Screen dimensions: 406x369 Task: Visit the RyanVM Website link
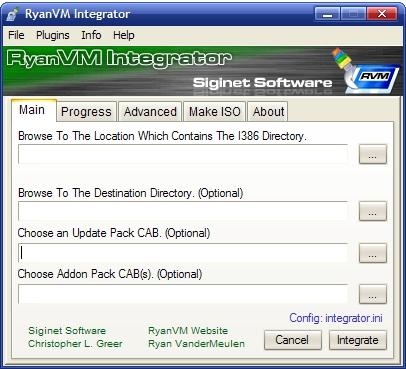point(188,331)
